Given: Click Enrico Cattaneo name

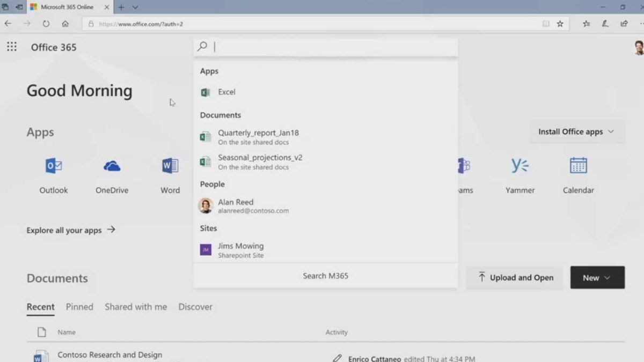Looking at the screenshot, I should 375,359.
